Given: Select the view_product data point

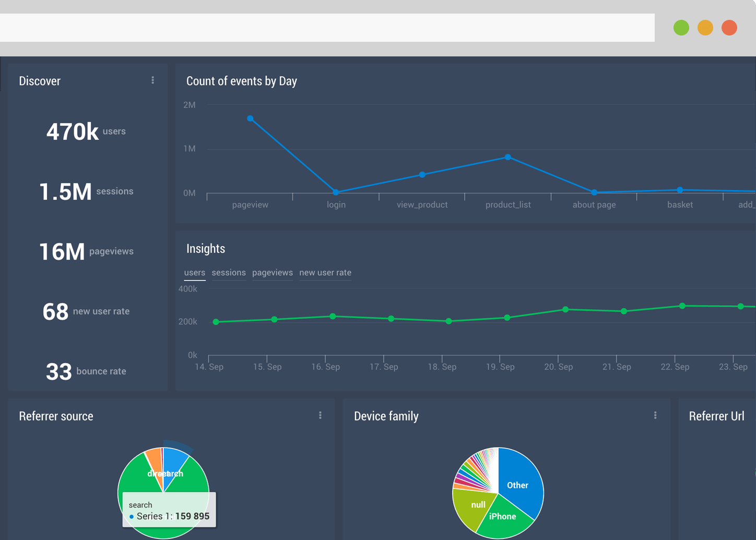Looking at the screenshot, I should (422, 174).
